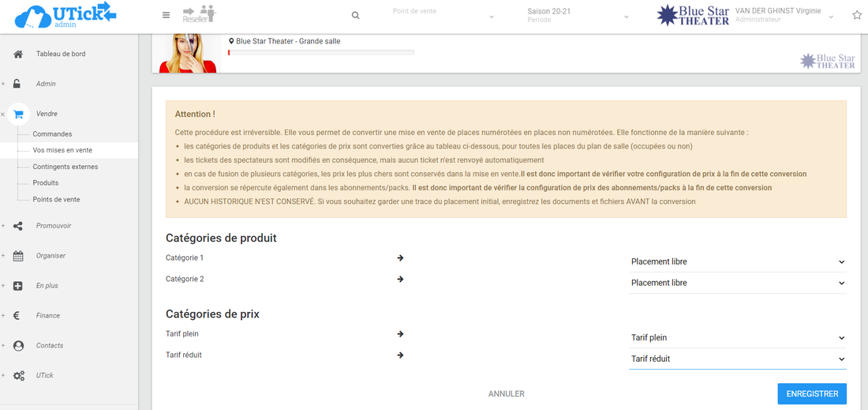Open Catégorie 2 placement dropdown
This screenshot has width=868, height=410.
coord(737,283)
